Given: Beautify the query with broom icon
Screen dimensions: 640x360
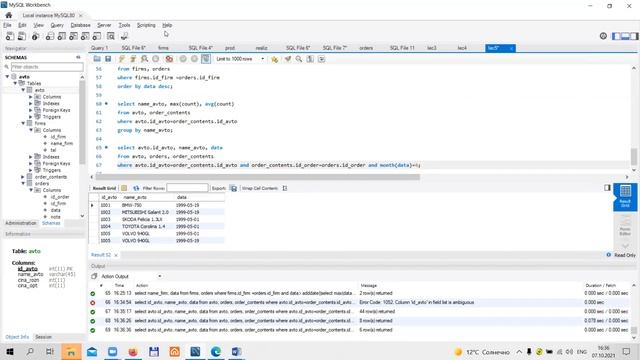Looking at the screenshot, I should [288, 59].
